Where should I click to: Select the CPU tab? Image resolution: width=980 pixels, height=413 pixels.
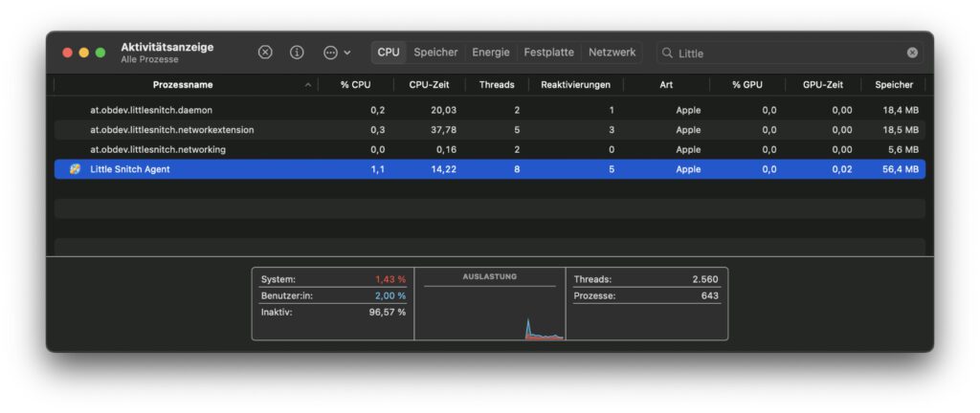click(389, 53)
